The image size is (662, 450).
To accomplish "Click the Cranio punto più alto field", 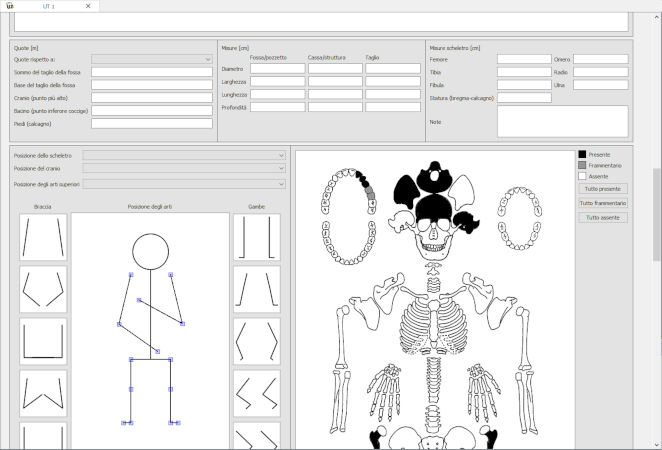I will (x=152, y=98).
